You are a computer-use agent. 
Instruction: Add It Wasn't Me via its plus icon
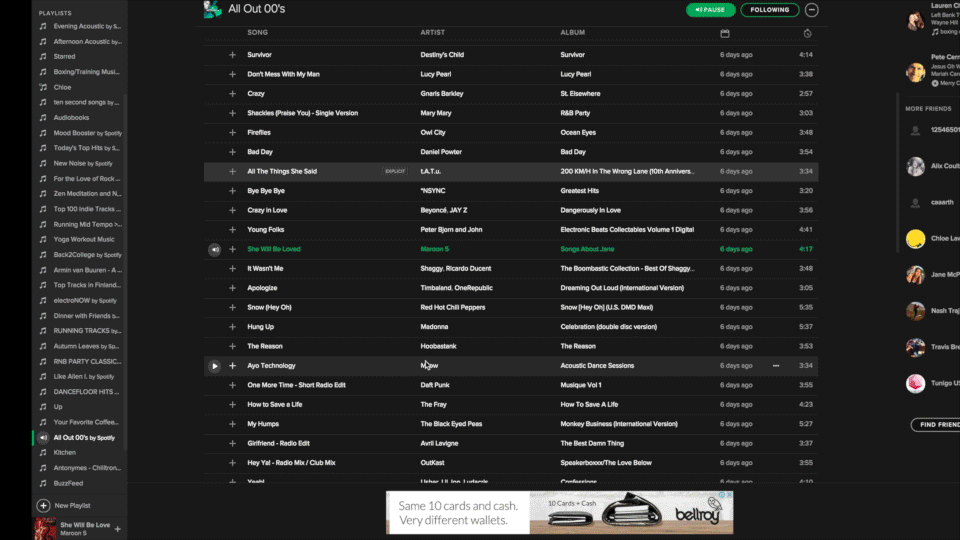click(x=232, y=269)
